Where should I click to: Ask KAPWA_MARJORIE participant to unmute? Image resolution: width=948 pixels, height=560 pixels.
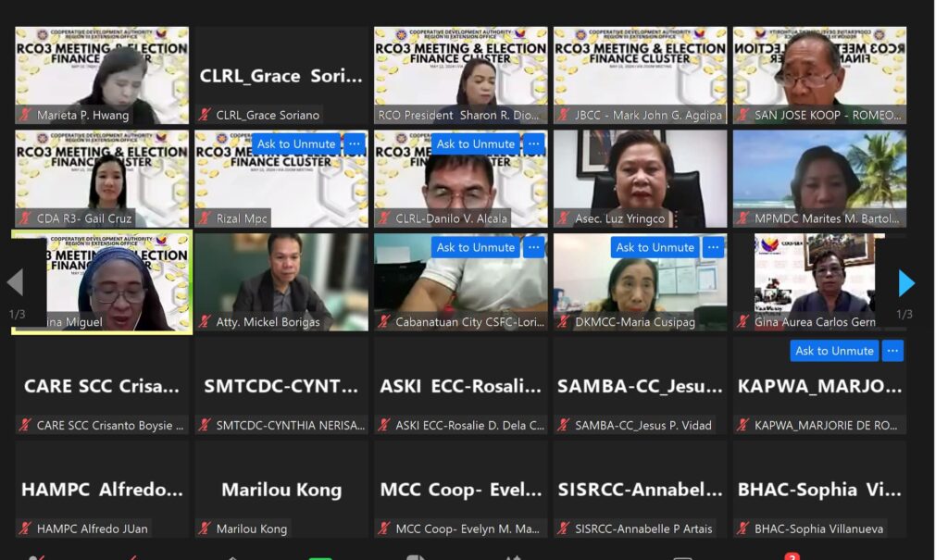pos(835,351)
